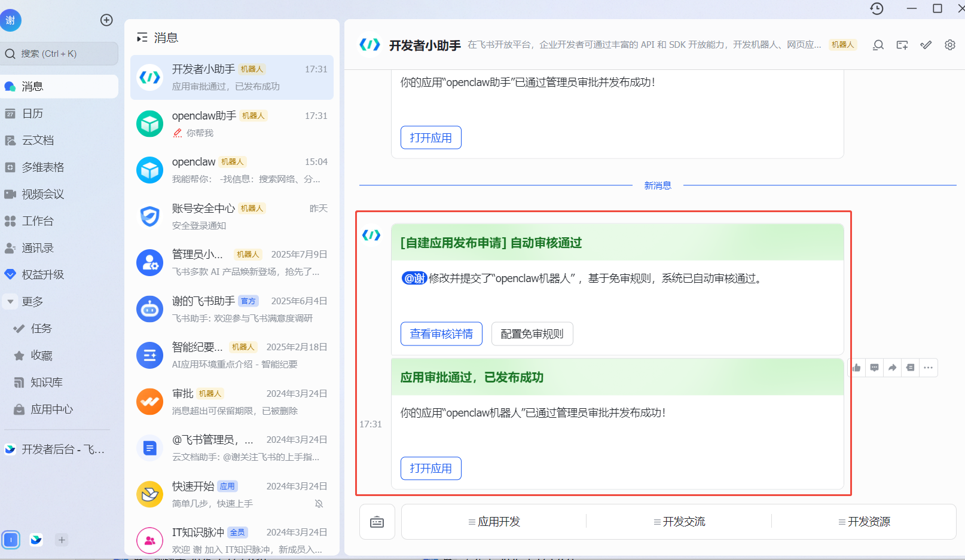
Task: Open chat history with the clock icon
Action: (x=876, y=9)
